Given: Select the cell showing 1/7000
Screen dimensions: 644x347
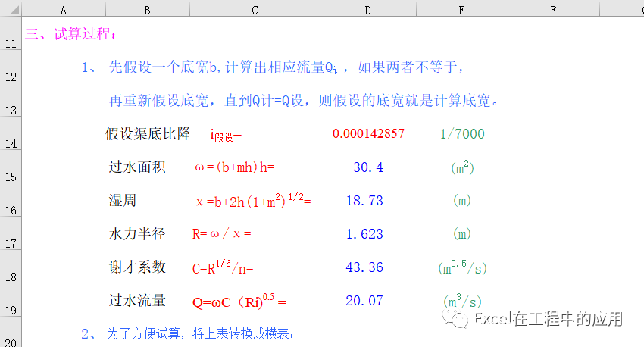Looking at the screenshot, I should coord(462,134).
